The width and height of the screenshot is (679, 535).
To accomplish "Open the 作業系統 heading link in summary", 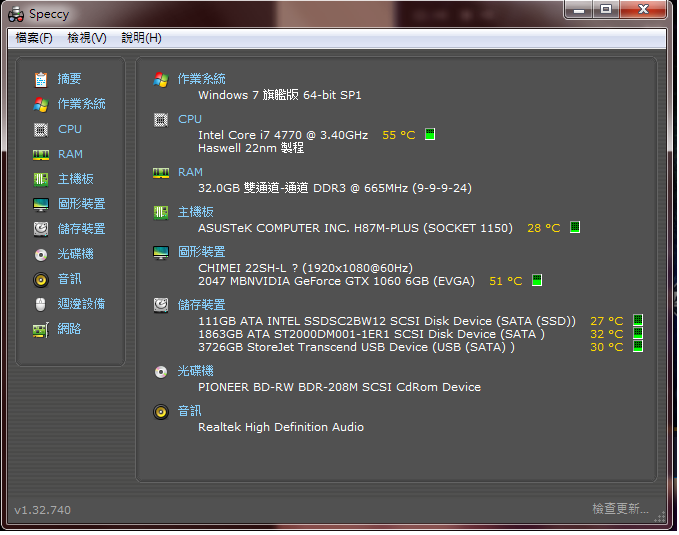I will (201, 79).
